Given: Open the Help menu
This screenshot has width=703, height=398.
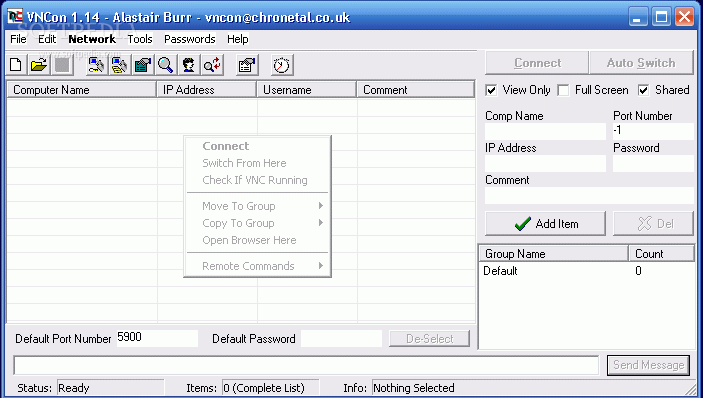Looking at the screenshot, I should tap(238, 39).
